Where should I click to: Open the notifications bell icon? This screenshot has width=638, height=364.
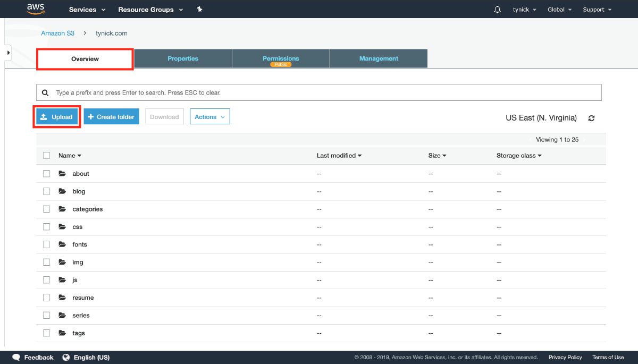pos(497,10)
